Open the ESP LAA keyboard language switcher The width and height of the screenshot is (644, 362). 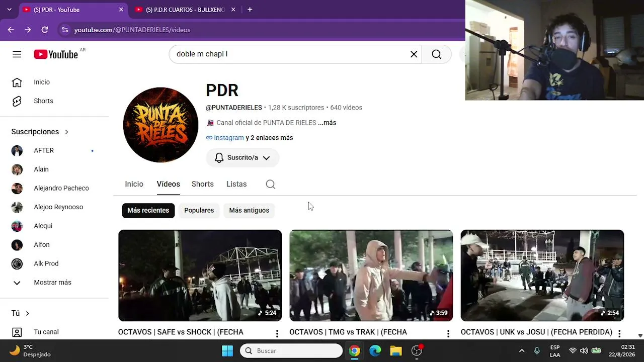coord(555,351)
